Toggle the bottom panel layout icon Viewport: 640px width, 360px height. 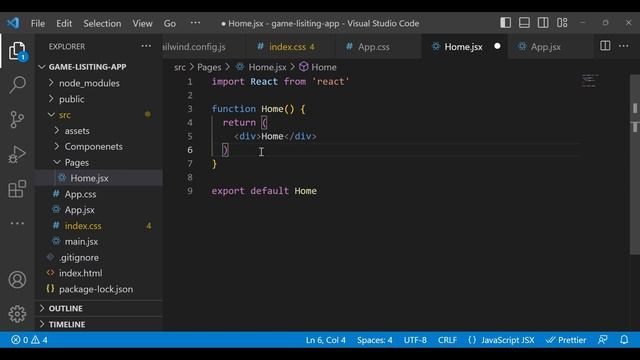point(524,23)
